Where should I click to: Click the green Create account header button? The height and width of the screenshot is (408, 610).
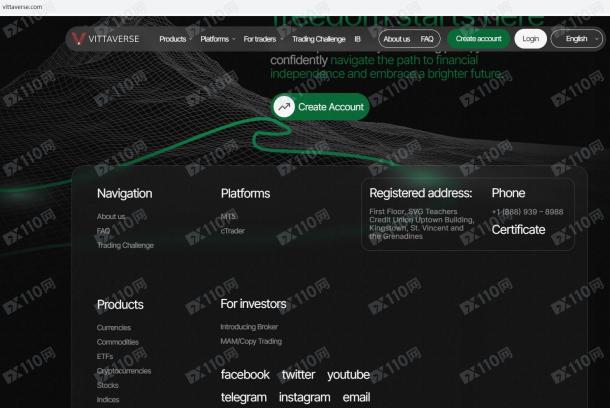[x=479, y=39]
